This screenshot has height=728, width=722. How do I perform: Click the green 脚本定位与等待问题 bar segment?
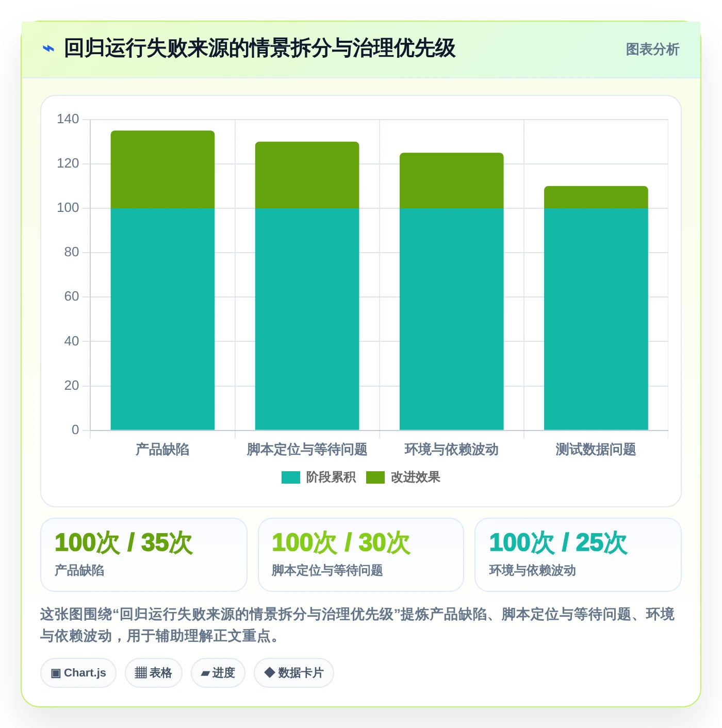point(307,175)
